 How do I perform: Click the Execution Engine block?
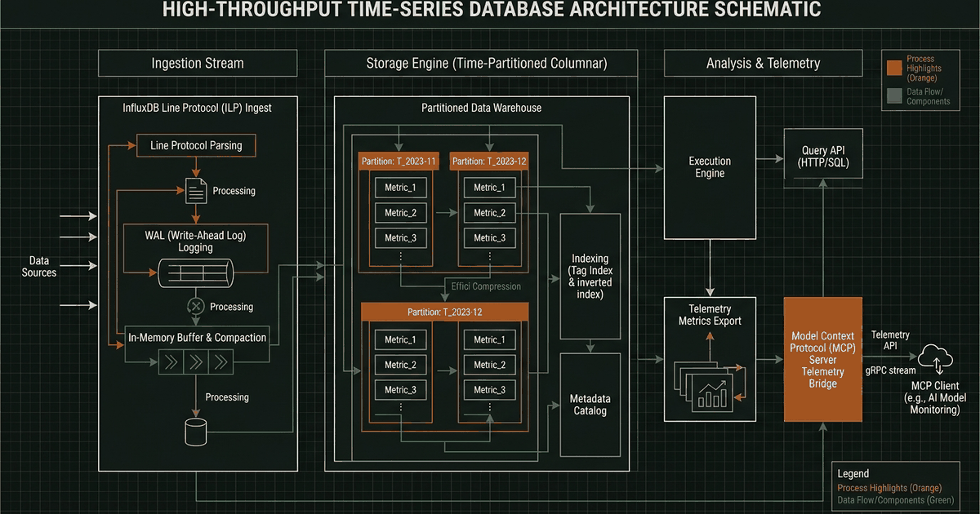(710, 167)
